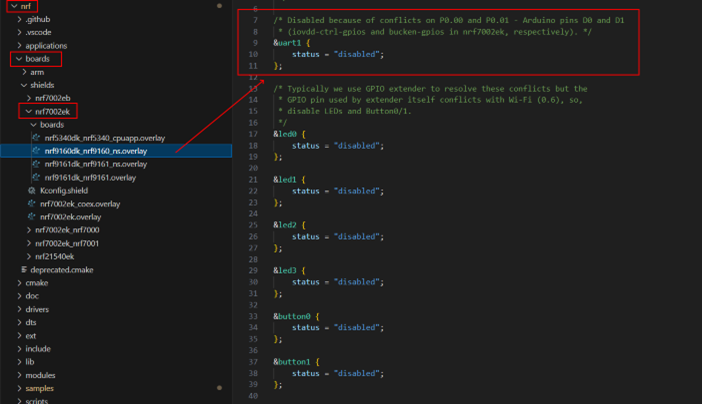The height and width of the screenshot is (404, 702).
Task: Click modified dot beside nrf root folder
Action: coord(219,6)
